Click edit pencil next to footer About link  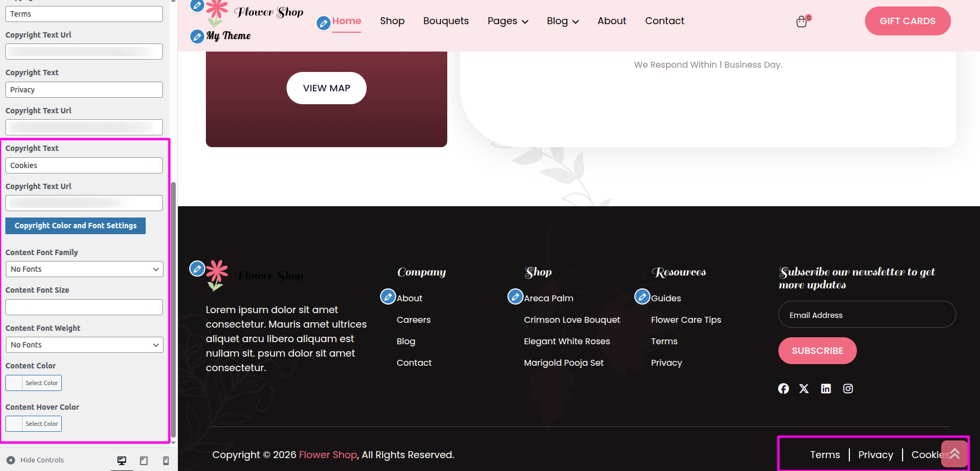click(388, 296)
